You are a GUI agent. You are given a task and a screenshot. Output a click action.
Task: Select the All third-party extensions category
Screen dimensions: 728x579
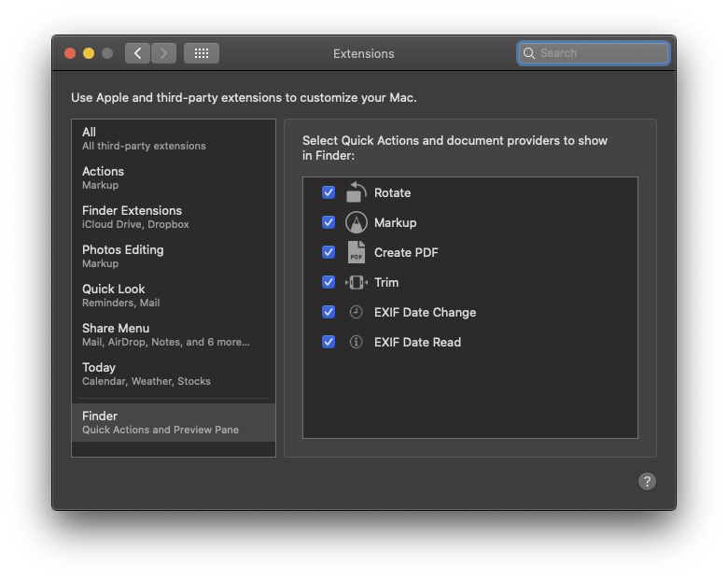pyautogui.click(x=174, y=138)
